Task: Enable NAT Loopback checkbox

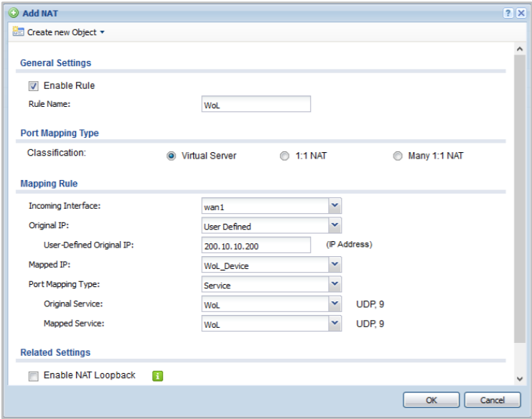Action: [33, 376]
